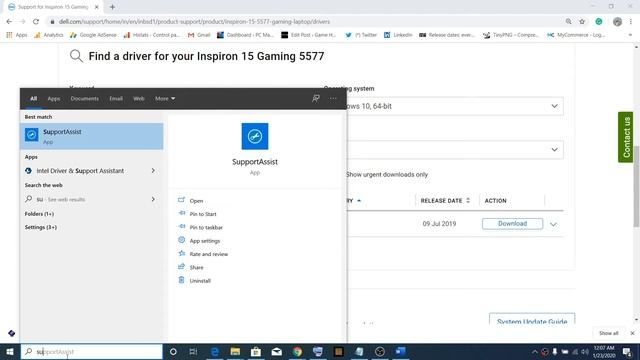
Task: Switch to the Documents search tab
Action: coord(84,98)
